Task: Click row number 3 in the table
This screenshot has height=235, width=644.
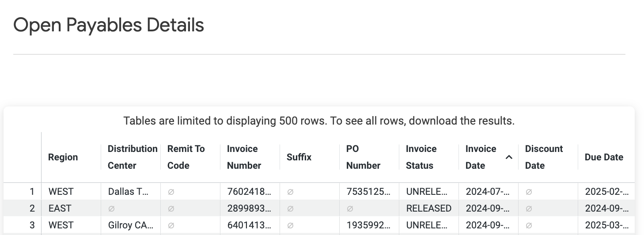Action: [32, 225]
